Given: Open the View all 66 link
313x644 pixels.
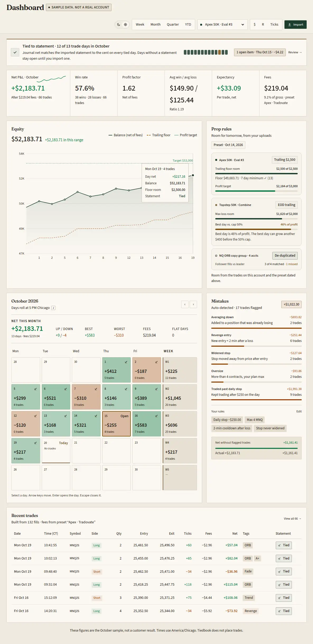Looking at the screenshot, I should tap(293, 519).
